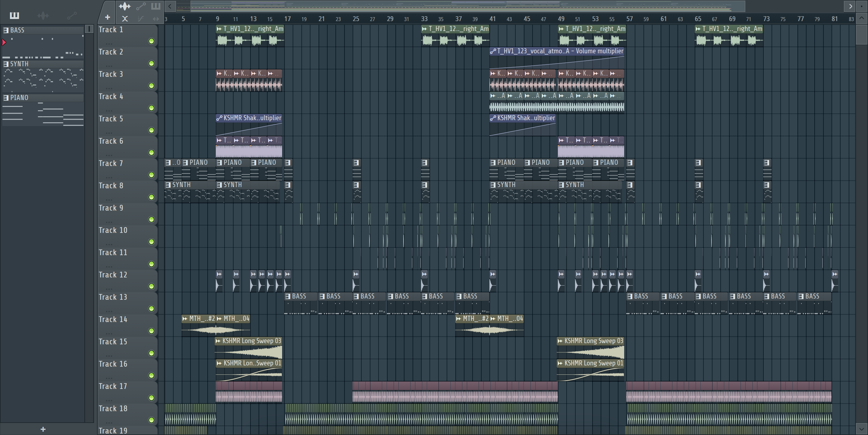The image size is (868, 435).
Task: Open menu of first KSHMR Long Sweep 03 clip
Action: [x=218, y=341]
